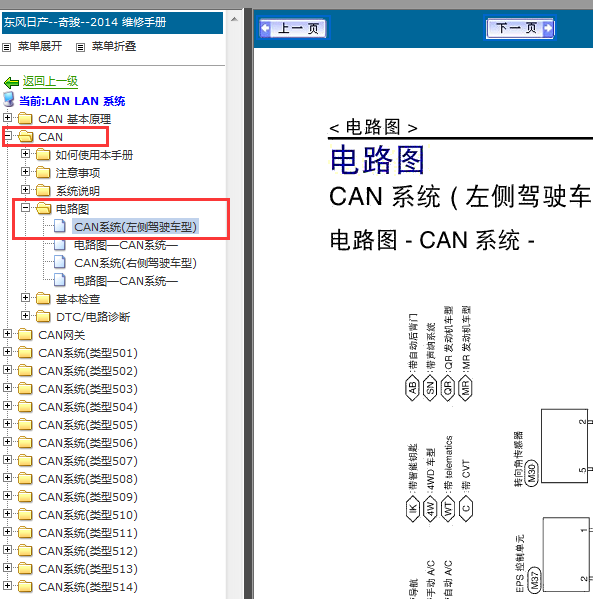This screenshot has width=593, height=599.
Task: Click the 菜单折叠 menu icon
Action: pos(80,47)
